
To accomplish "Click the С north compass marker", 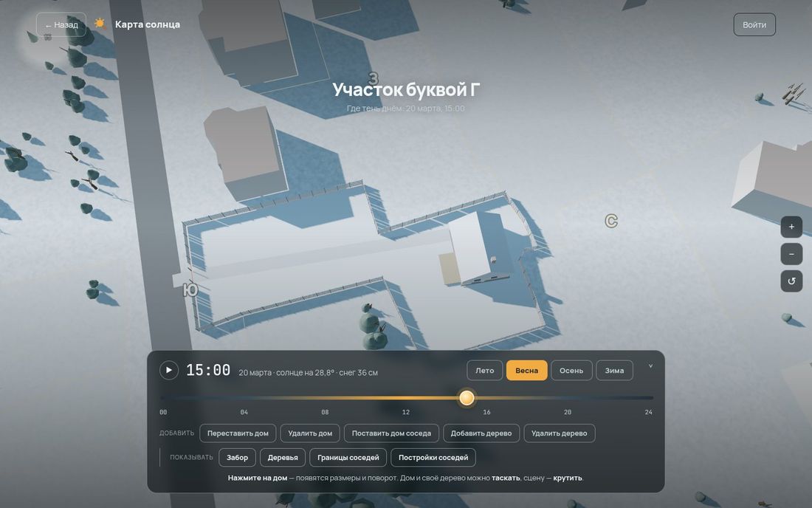I will point(611,221).
